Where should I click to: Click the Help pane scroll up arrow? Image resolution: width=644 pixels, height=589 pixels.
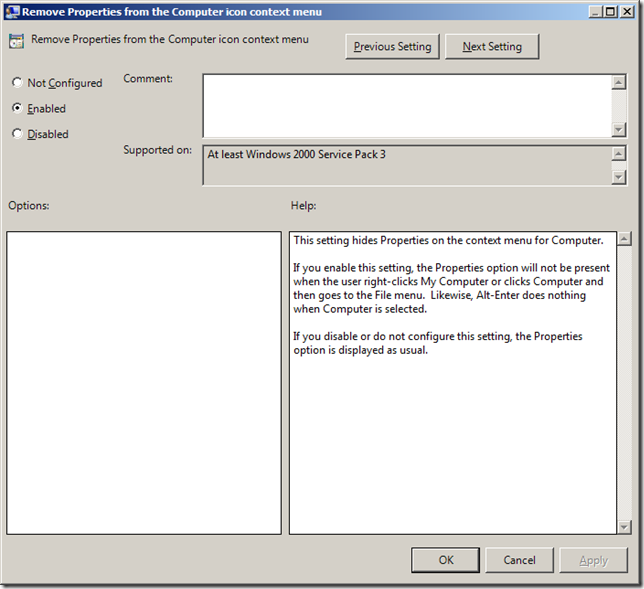pos(624,239)
